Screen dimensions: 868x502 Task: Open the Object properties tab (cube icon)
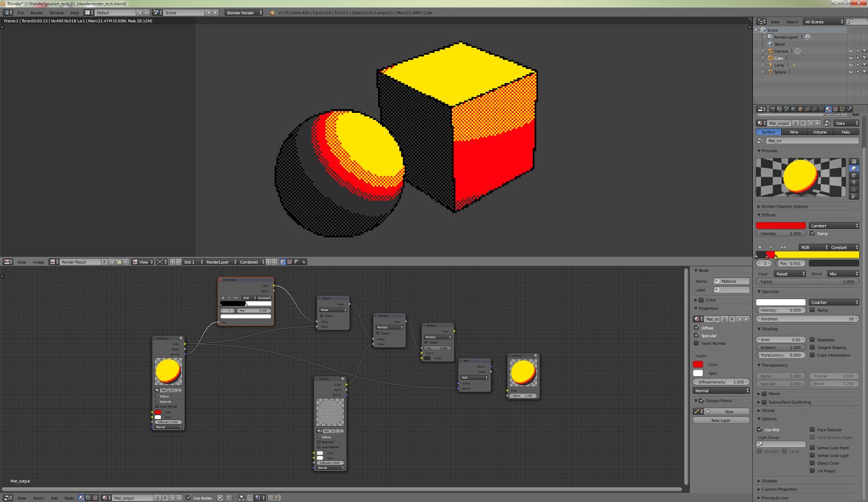[800, 109]
